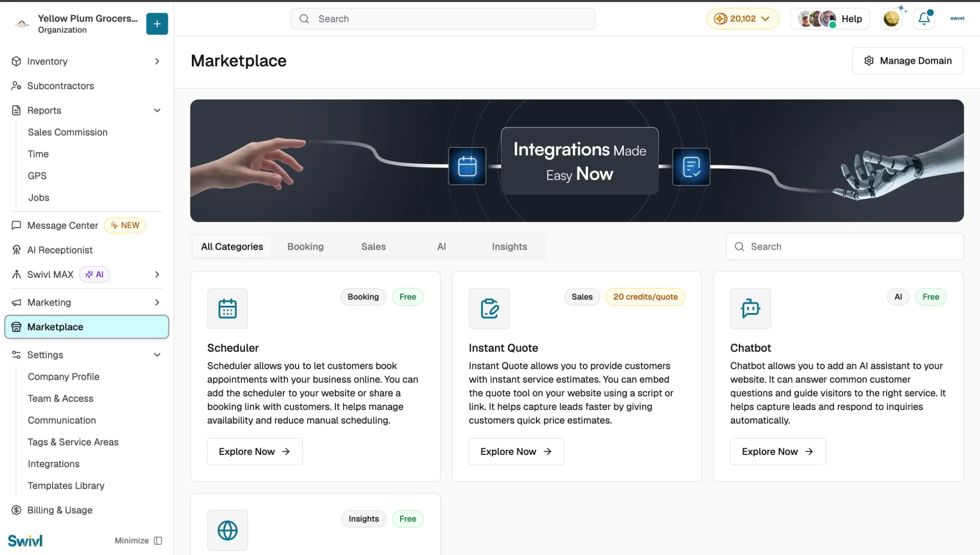Click the Booking tag on Scheduler card
Screen dimensions: 980x555
363,297
